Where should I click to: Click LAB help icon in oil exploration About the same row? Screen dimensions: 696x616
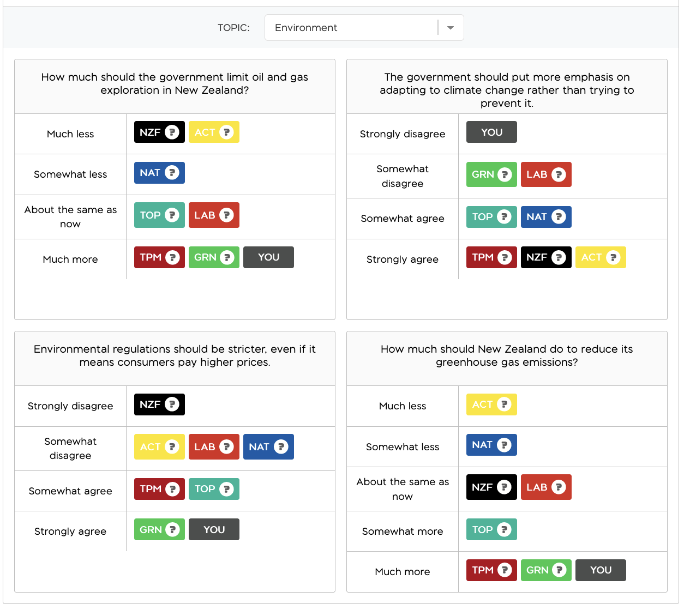coord(226,215)
